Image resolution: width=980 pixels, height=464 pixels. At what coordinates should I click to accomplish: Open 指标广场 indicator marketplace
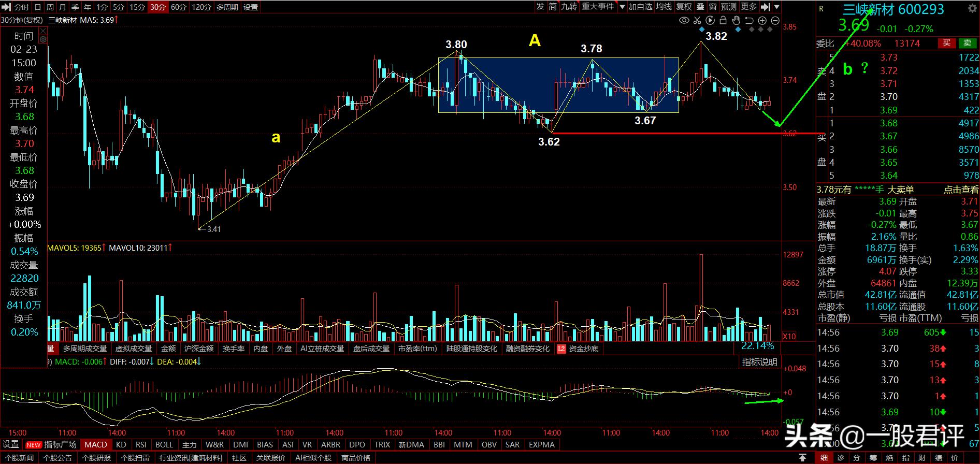pyautogui.click(x=60, y=444)
